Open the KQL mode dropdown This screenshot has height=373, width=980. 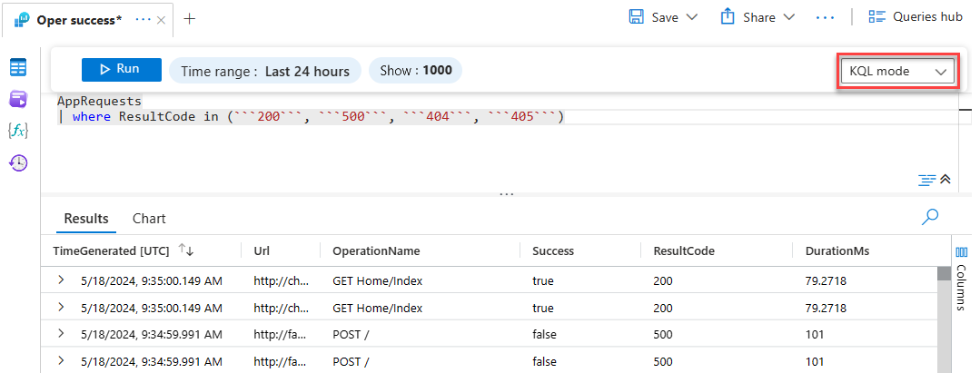[x=897, y=71]
